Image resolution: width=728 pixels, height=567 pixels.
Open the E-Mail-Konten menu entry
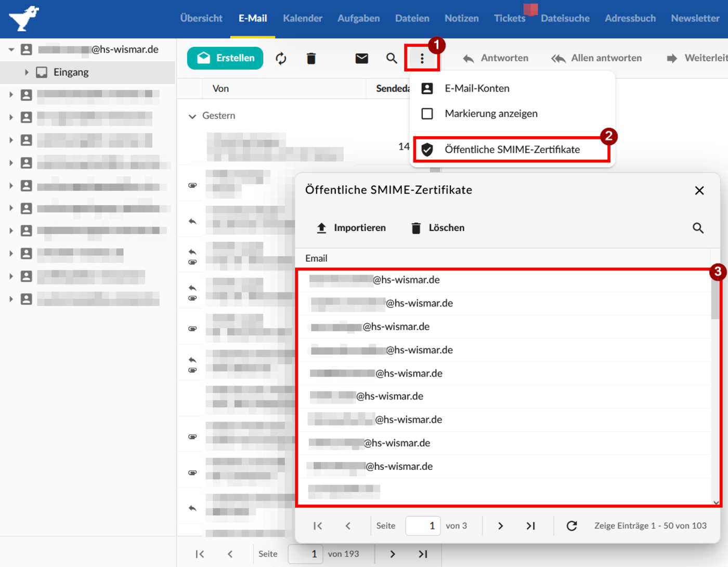[x=476, y=88]
